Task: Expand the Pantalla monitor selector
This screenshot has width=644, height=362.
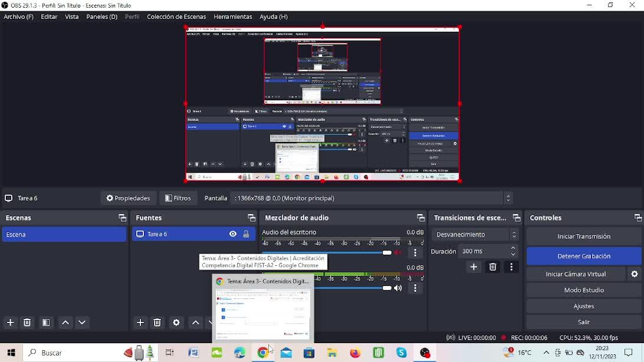Action: tap(508, 198)
